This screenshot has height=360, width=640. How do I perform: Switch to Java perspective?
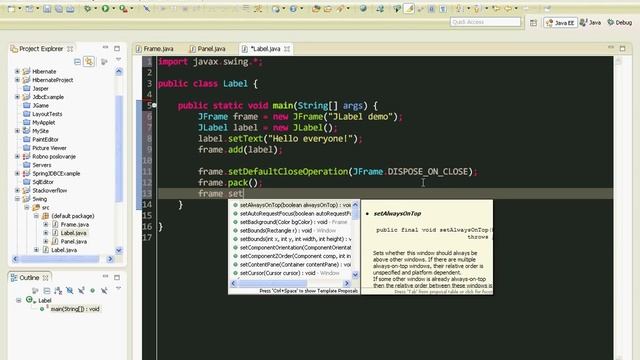point(591,23)
